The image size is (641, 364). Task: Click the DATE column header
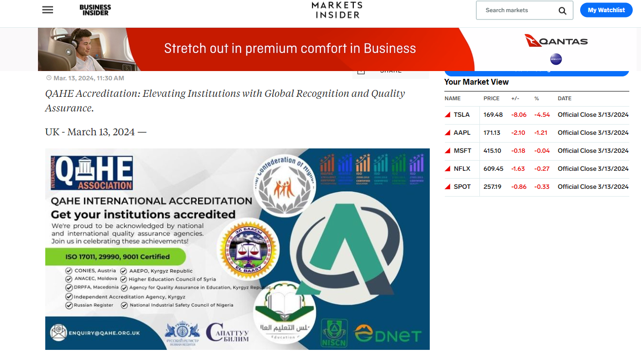565,98
